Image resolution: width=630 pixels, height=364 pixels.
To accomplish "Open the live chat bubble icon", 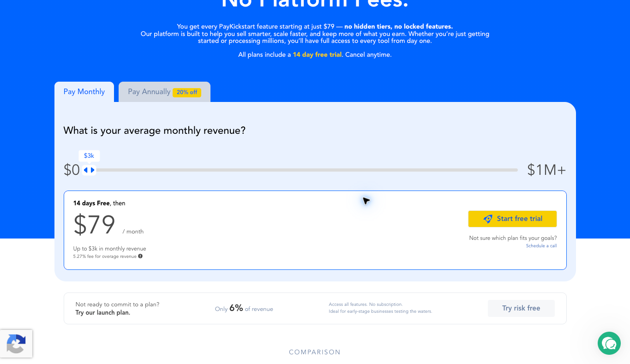I will pyautogui.click(x=609, y=343).
